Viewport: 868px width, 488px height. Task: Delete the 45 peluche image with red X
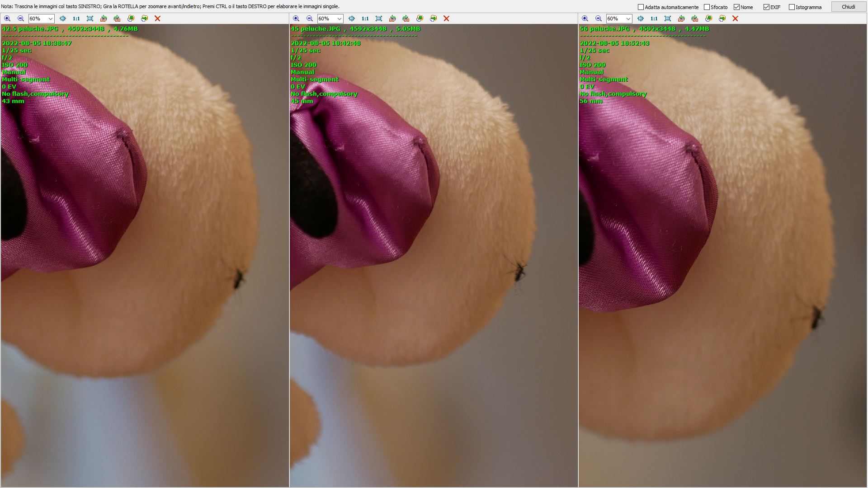click(446, 19)
